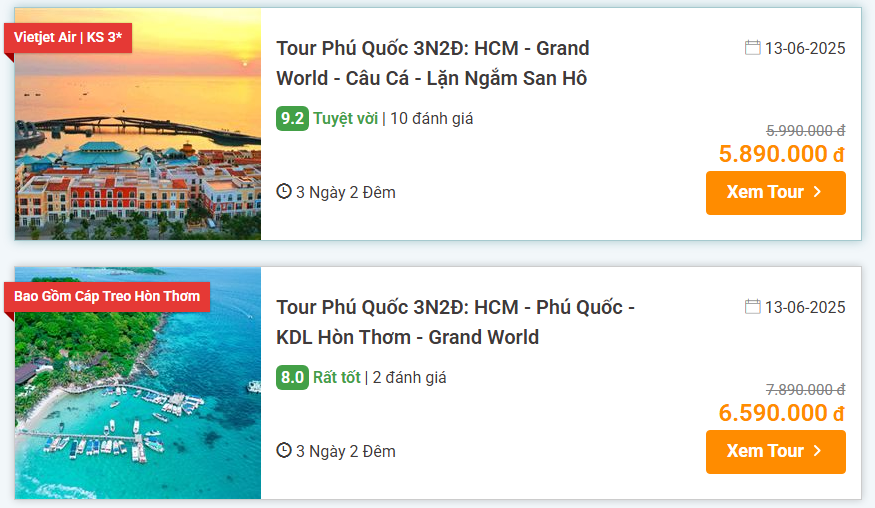Image resolution: width=875 pixels, height=508 pixels.
Task: Click chevron arrow in second Xem Tour button
Action: point(818,451)
